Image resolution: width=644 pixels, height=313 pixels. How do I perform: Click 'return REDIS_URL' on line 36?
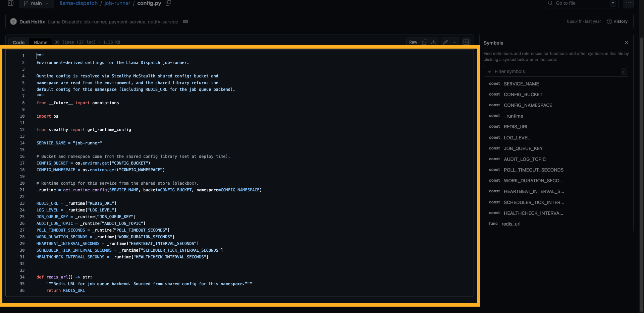pos(66,291)
